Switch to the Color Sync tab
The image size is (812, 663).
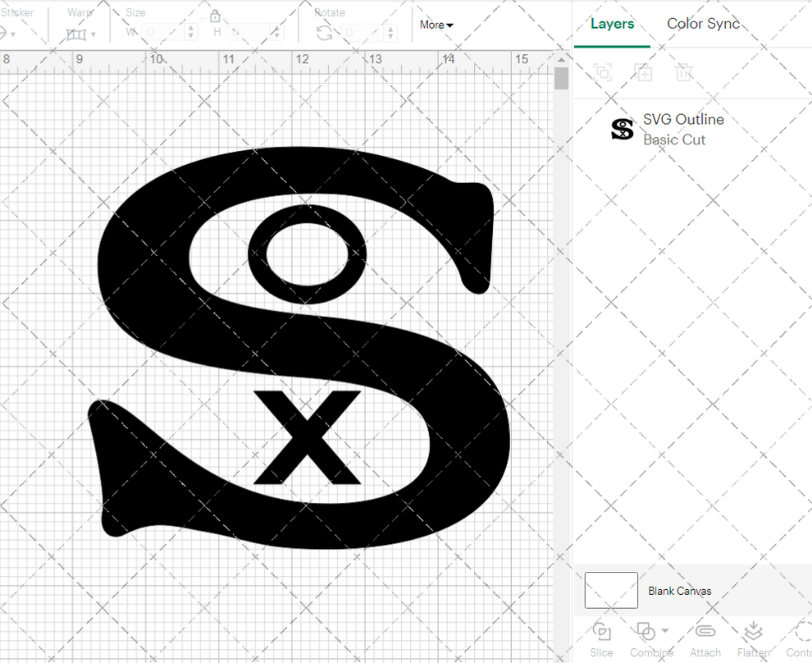click(x=703, y=24)
